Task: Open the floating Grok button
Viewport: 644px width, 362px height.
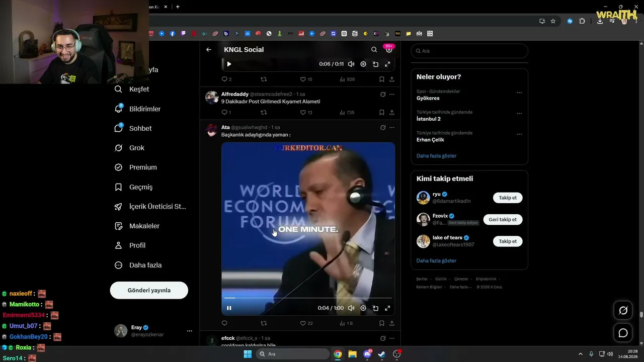Action: point(623,311)
